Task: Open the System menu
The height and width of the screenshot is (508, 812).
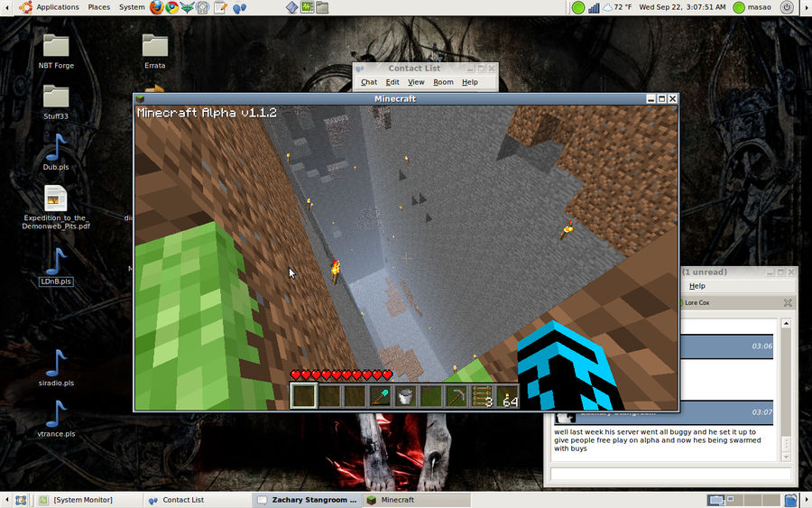Action: pyautogui.click(x=132, y=7)
